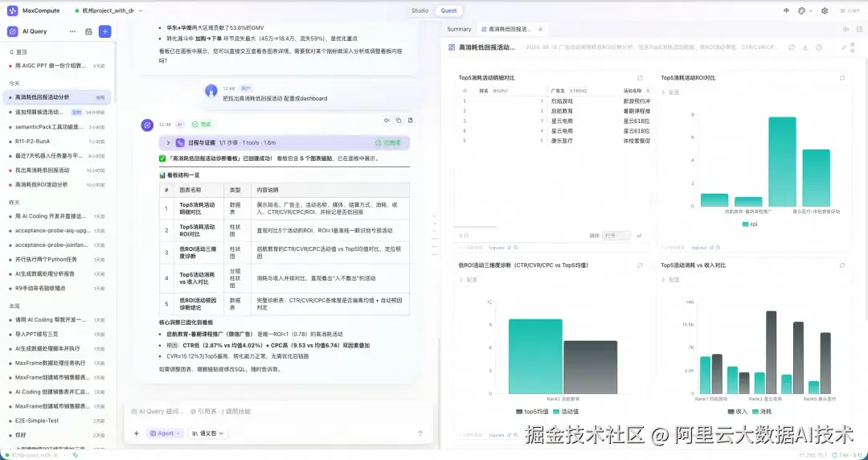Refresh the dashboard with header refresh icon
The width and height of the screenshot is (868, 460).
(792, 47)
